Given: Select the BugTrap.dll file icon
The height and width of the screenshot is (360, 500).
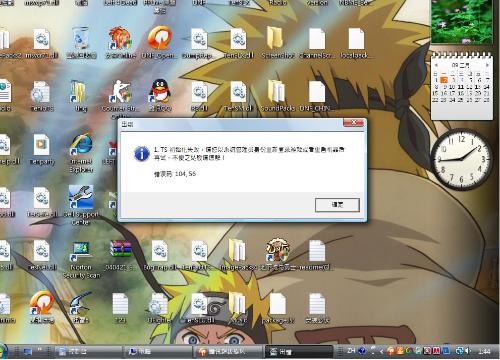Looking at the screenshot, I should click(159, 255).
